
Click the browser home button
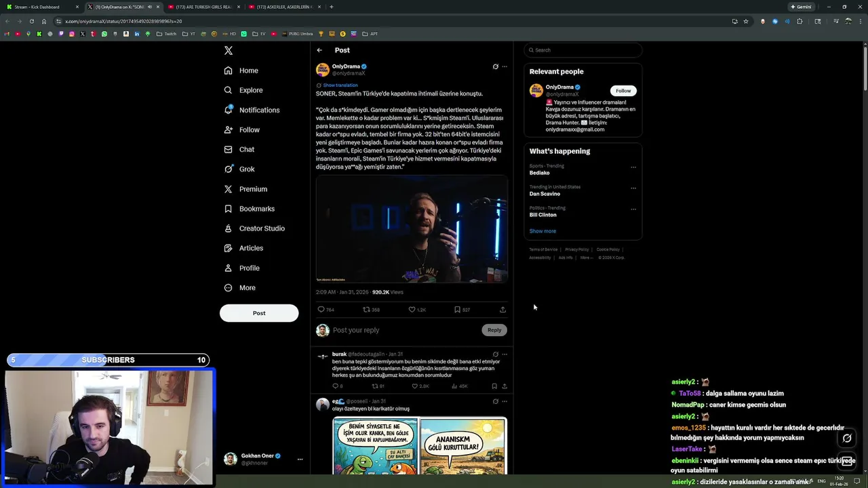point(44,21)
